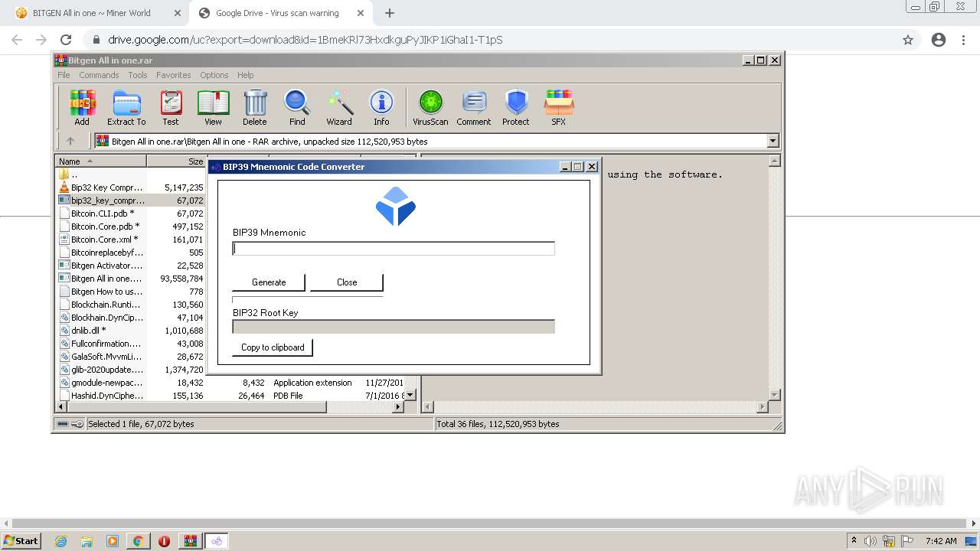Bookmark this page with the star icon

(x=908, y=40)
